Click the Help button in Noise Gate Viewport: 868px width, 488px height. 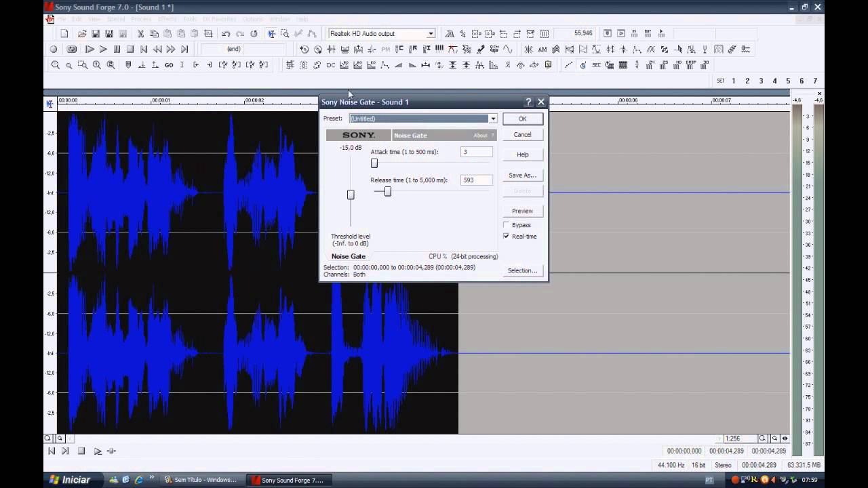pyautogui.click(x=522, y=155)
